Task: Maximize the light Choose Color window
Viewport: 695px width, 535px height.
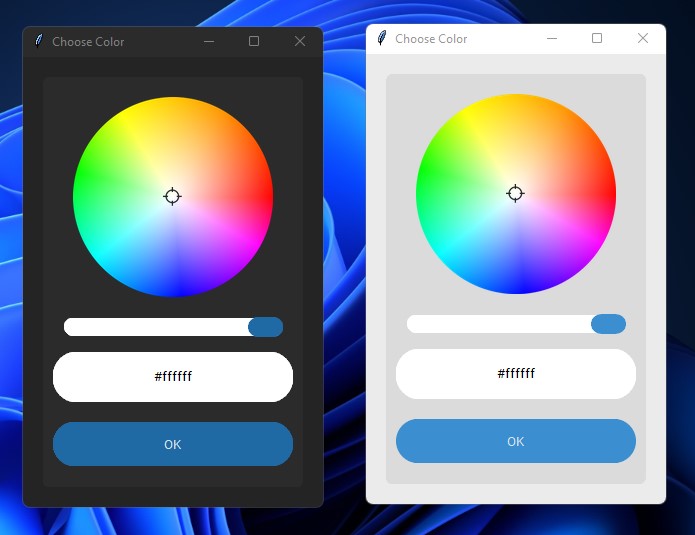Action: tap(597, 38)
